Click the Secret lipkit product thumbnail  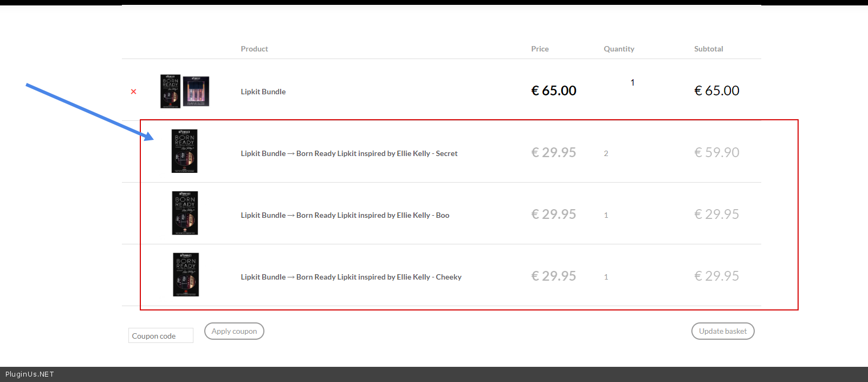coord(184,151)
